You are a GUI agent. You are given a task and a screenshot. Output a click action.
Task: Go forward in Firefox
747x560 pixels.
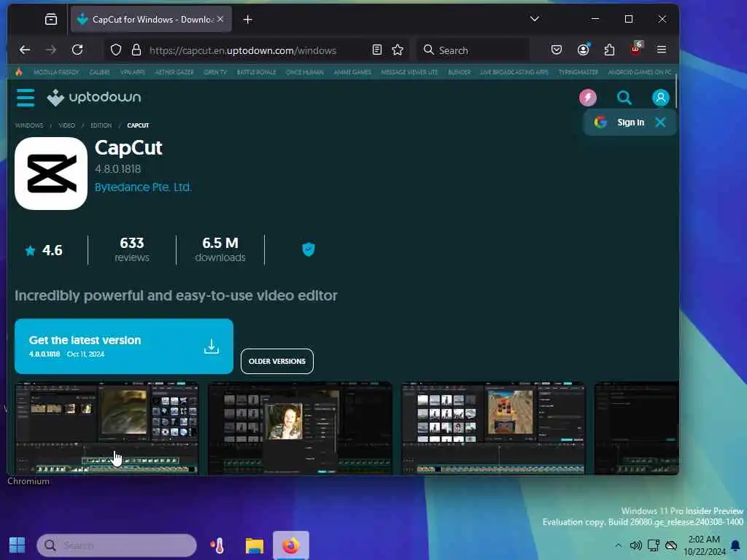coord(51,50)
